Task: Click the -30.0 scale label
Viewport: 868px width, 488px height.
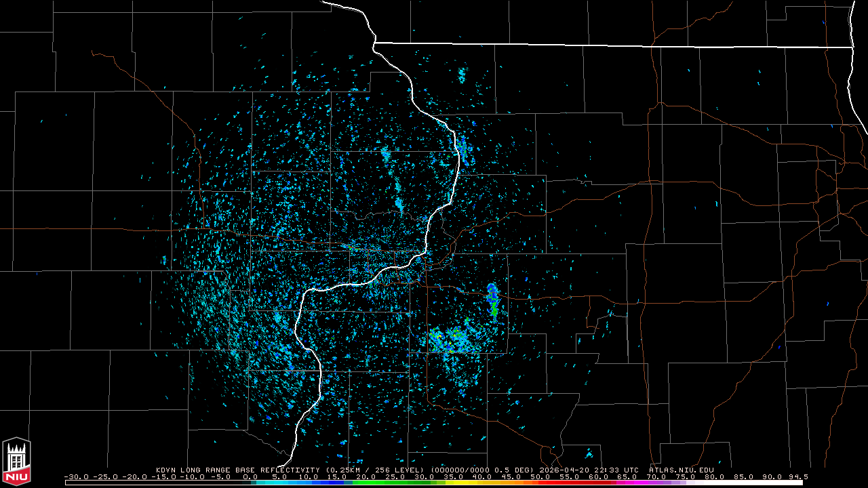Action: tap(77, 477)
